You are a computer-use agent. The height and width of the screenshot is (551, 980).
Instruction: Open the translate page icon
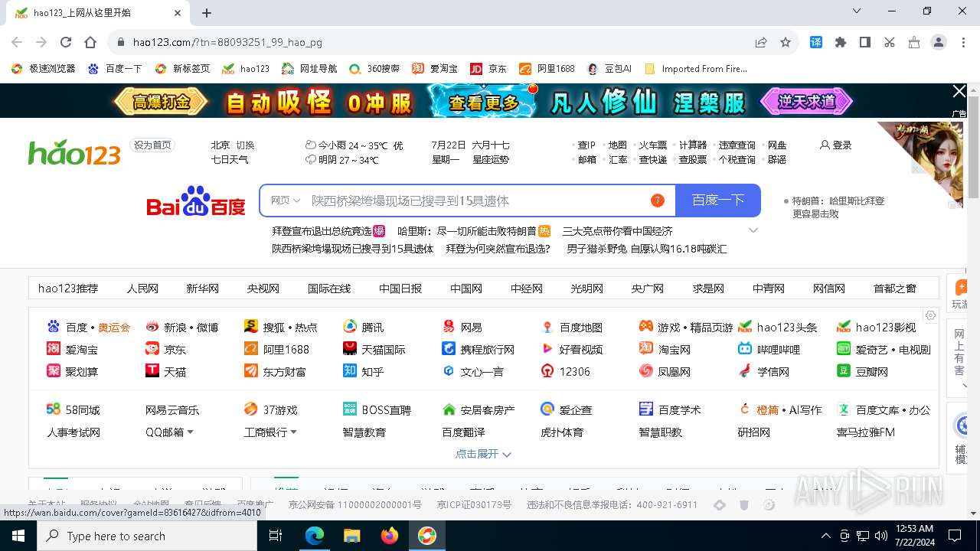816,42
